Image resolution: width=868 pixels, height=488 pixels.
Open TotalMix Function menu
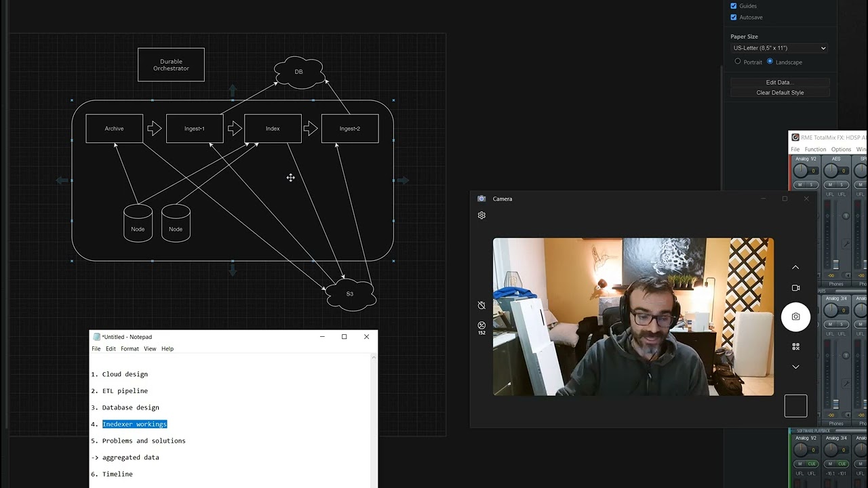(x=815, y=149)
